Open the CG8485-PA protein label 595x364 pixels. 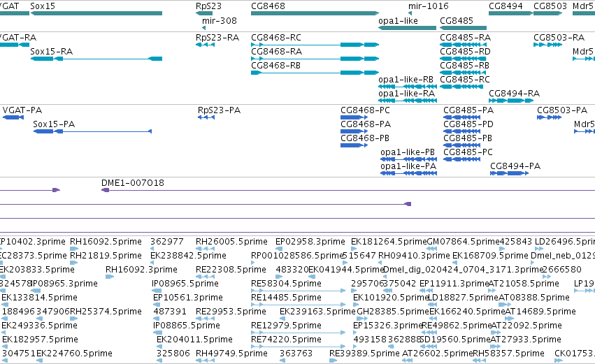pyautogui.click(x=468, y=110)
